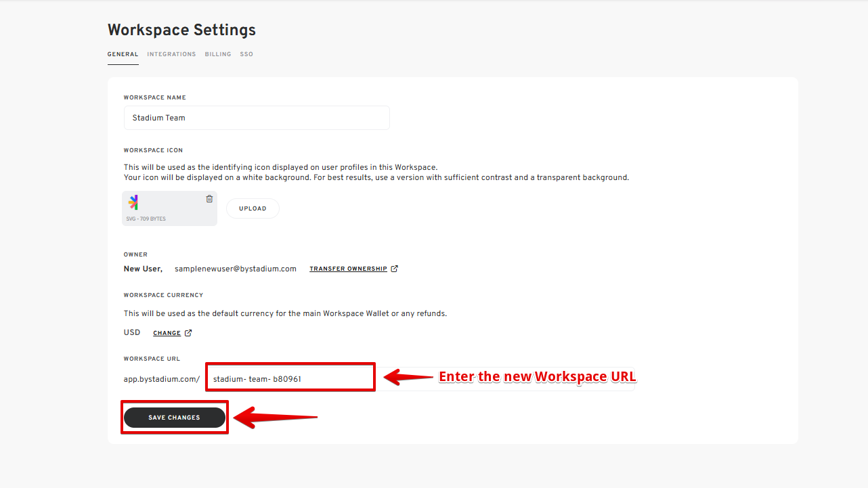Save changes to workspace settings
Image resolution: width=868 pixels, height=488 pixels.
[x=175, y=418]
